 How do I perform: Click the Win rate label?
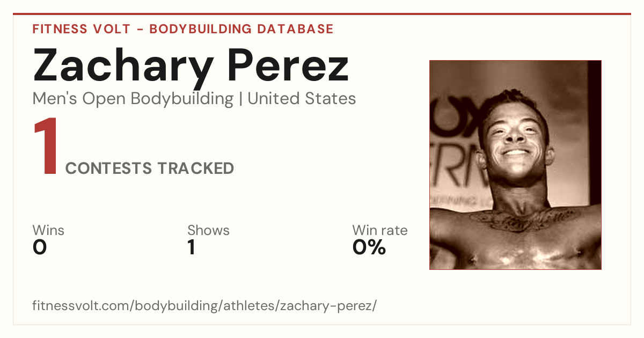click(380, 230)
